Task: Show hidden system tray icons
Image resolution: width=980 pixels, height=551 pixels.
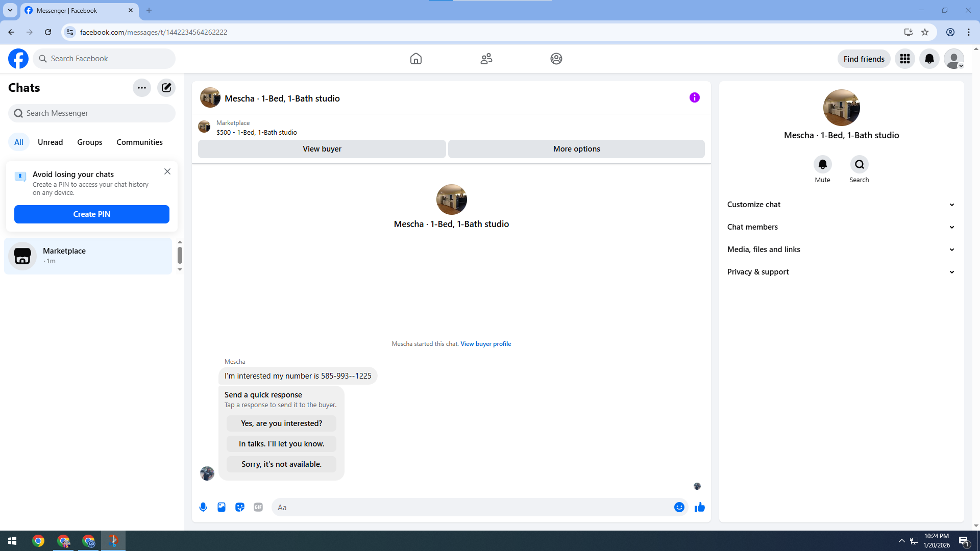Action: coord(901,541)
